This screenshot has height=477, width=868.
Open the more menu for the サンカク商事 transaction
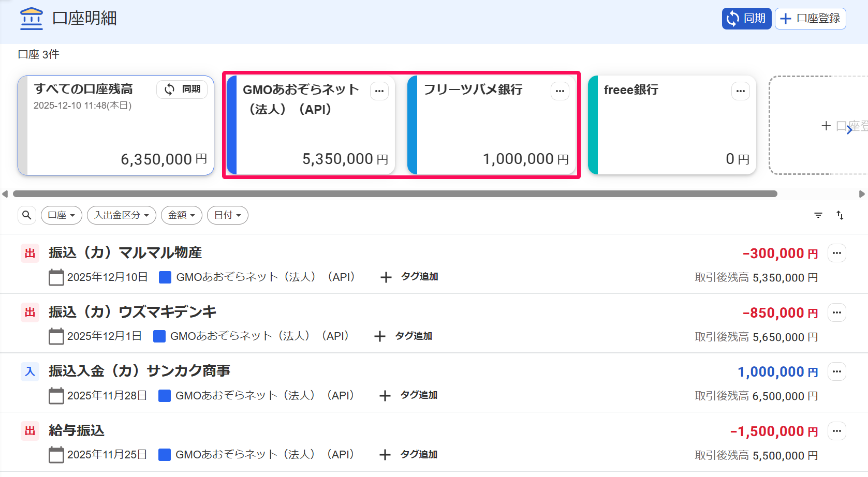click(837, 371)
